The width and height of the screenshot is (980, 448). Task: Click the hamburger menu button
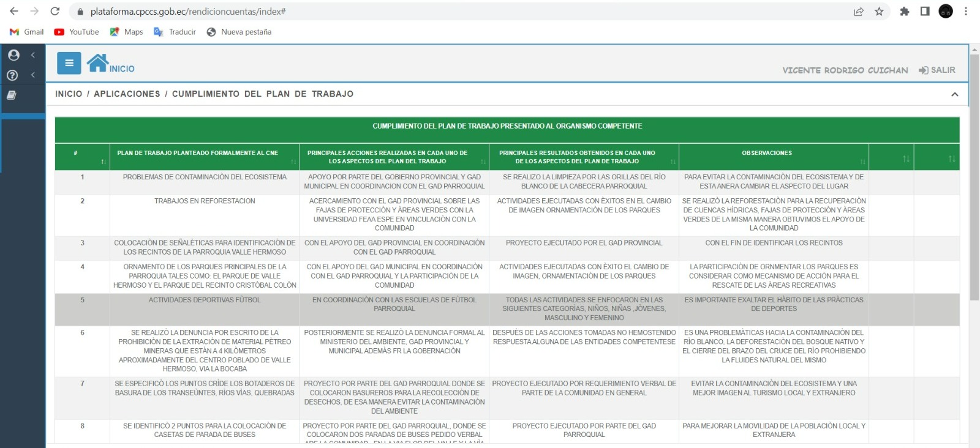point(69,63)
